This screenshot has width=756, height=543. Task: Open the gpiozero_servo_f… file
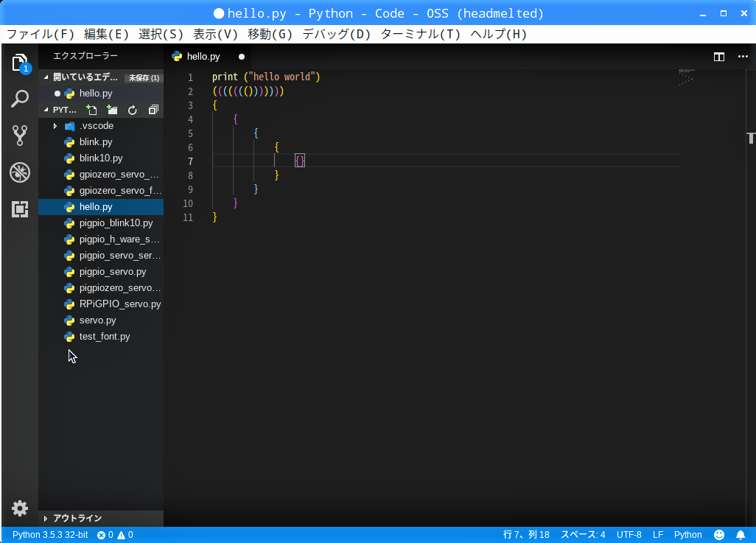point(101,191)
